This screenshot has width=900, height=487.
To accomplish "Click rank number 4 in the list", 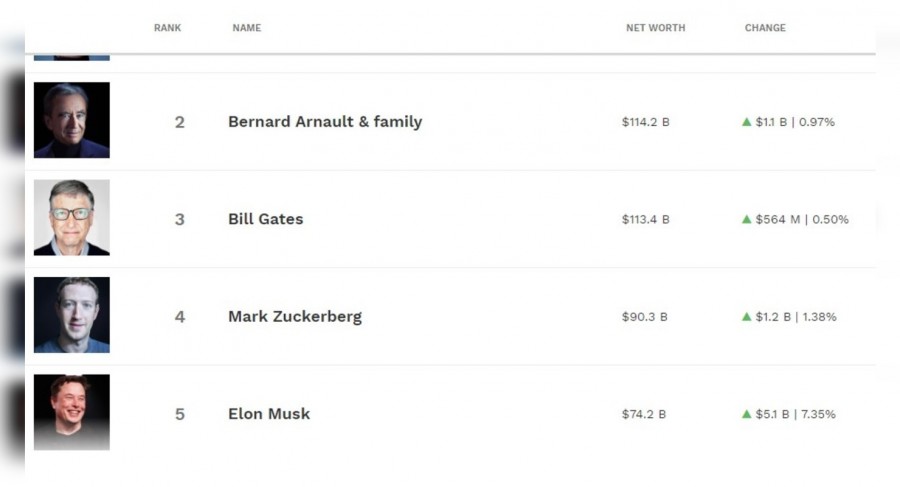I will [x=180, y=317].
